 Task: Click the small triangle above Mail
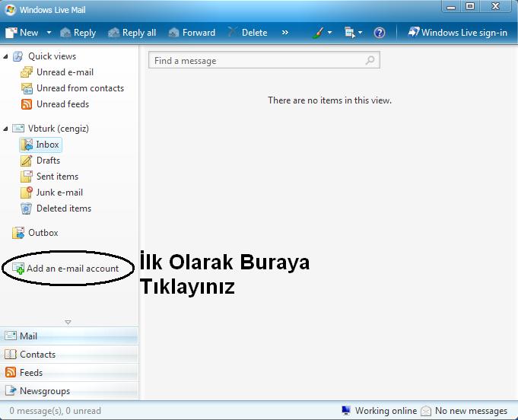tap(68, 322)
